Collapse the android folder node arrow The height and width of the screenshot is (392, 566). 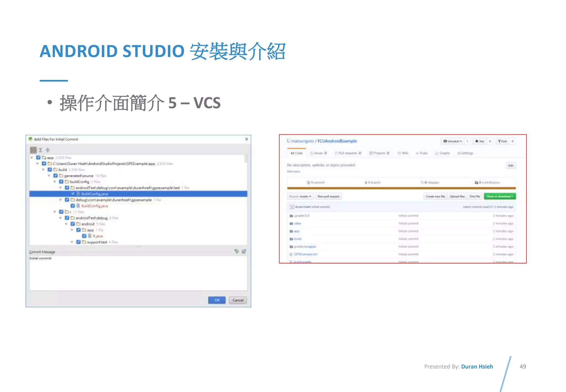66,224
